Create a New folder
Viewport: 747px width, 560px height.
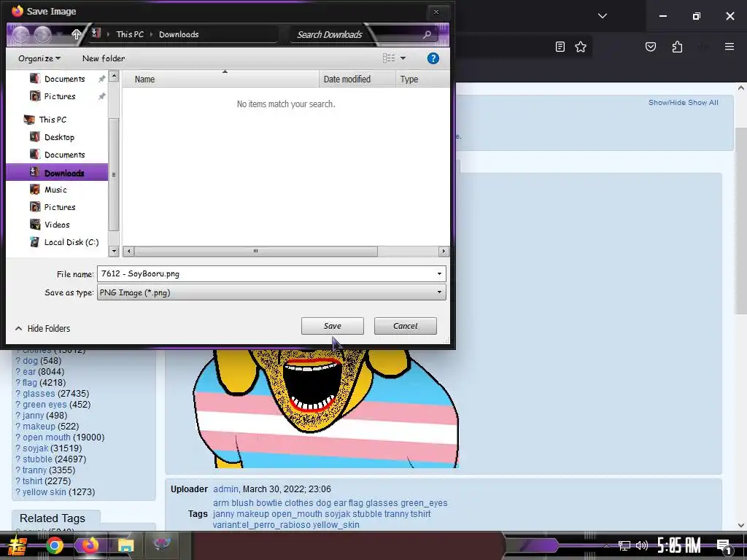pyautogui.click(x=104, y=58)
